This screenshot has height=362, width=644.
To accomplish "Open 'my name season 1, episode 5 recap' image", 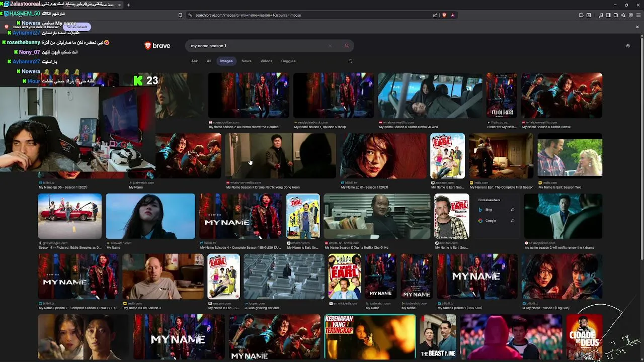I will pyautogui.click(x=334, y=96).
